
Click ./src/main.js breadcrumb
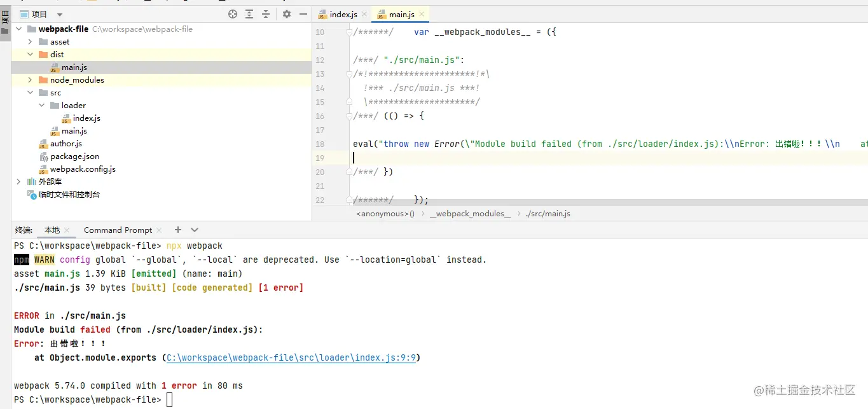(x=548, y=214)
